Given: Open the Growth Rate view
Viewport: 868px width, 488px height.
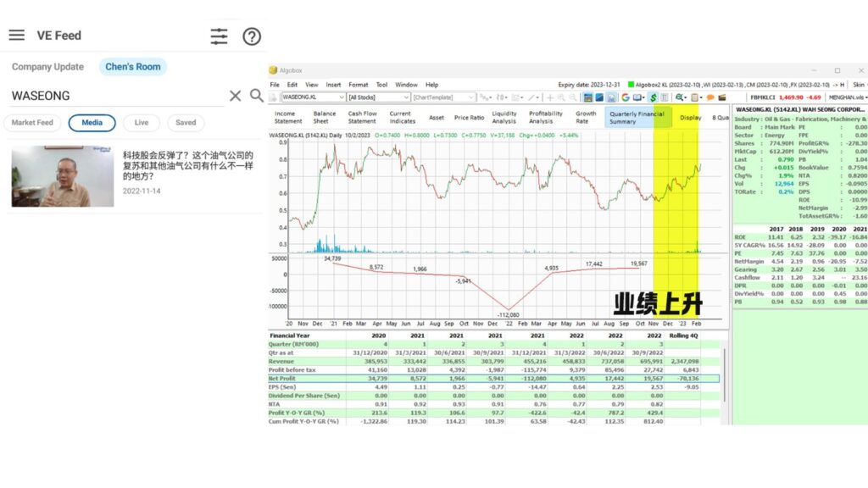Looking at the screenshot, I should coord(586,117).
